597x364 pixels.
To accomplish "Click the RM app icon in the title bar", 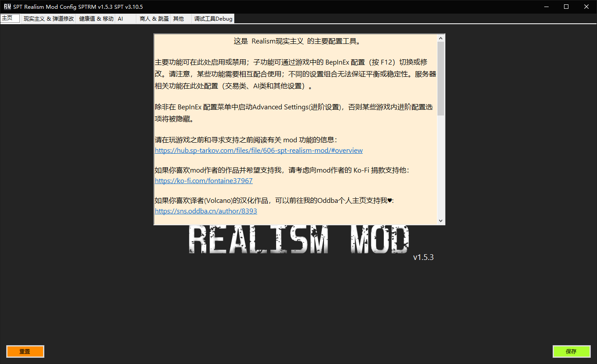I will coord(7,7).
